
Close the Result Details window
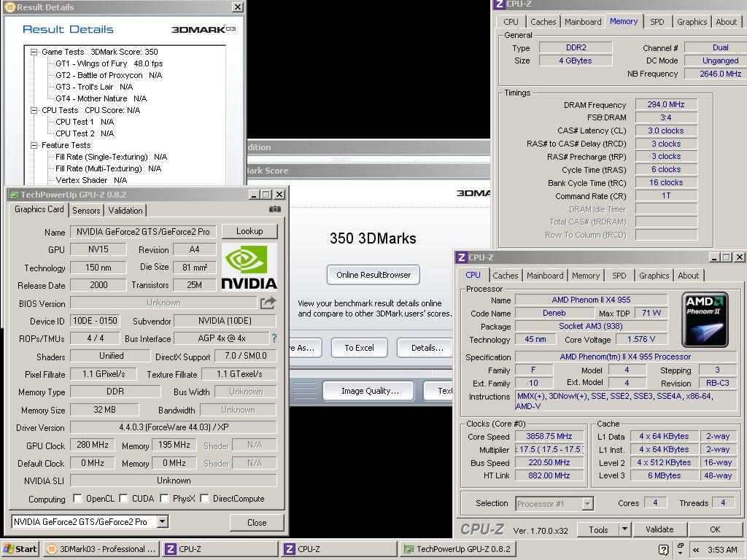(x=238, y=7)
